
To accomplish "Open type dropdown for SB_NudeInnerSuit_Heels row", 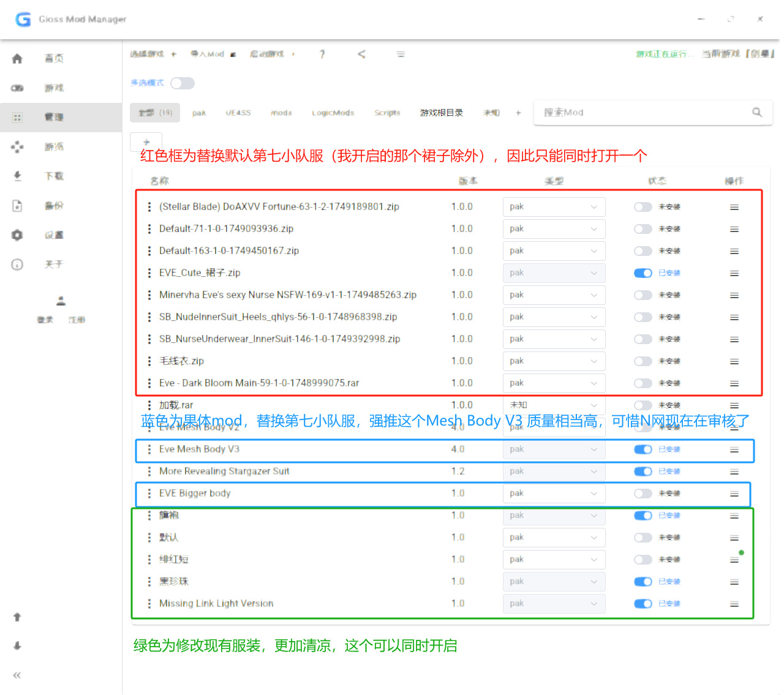I will 554,317.
